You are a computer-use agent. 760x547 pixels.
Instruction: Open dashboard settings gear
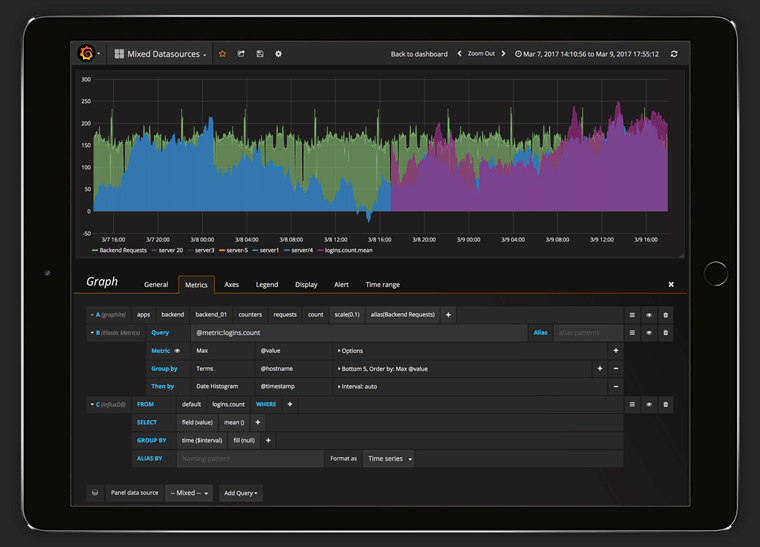tap(279, 54)
